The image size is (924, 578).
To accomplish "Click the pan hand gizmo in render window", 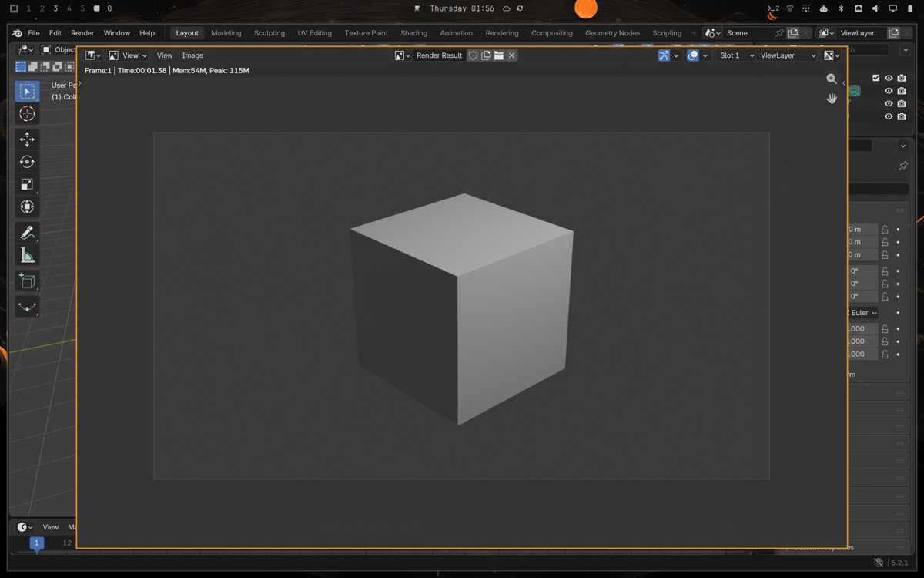I will pyautogui.click(x=832, y=98).
